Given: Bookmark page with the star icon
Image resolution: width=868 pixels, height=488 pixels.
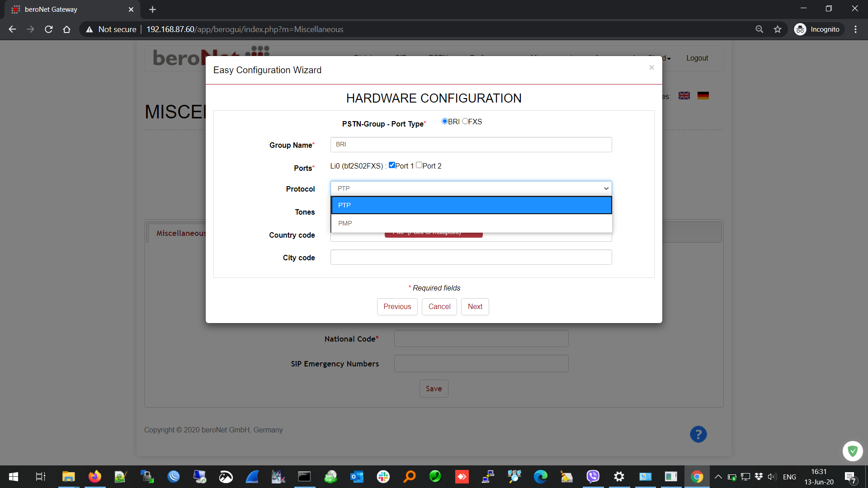Looking at the screenshot, I should 778,29.
